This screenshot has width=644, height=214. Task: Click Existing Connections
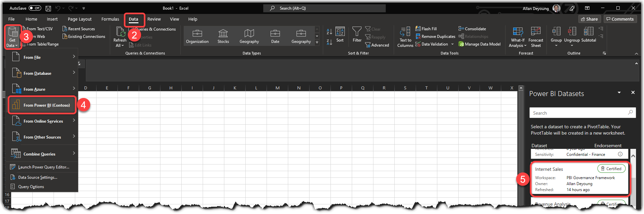click(84, 37)
